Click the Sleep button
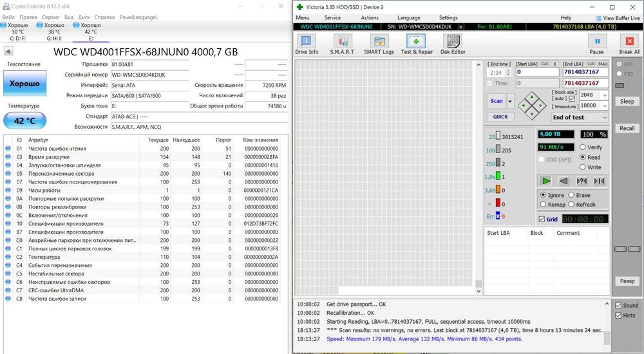This screenshot has width=644, height=354. (627, 102)
